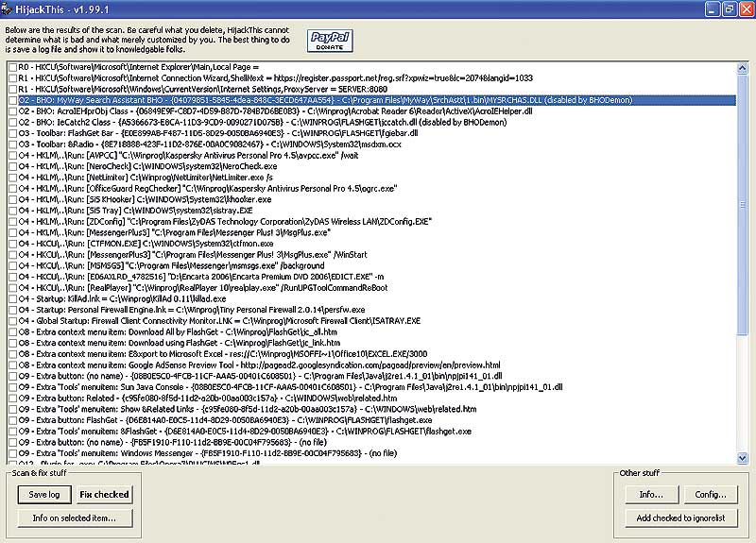756x543 pixels.
Task: Click the Save log button
Action: 44,494
